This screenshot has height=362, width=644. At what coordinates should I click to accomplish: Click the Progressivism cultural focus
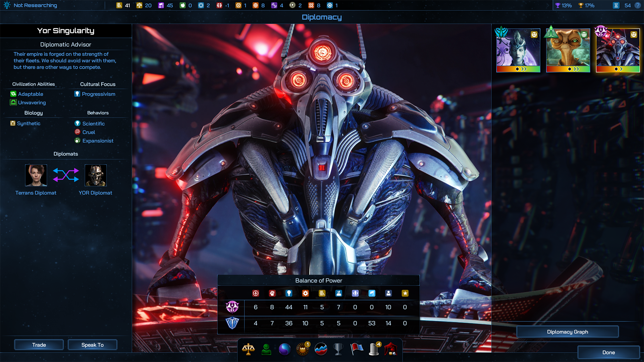point(95,94)
